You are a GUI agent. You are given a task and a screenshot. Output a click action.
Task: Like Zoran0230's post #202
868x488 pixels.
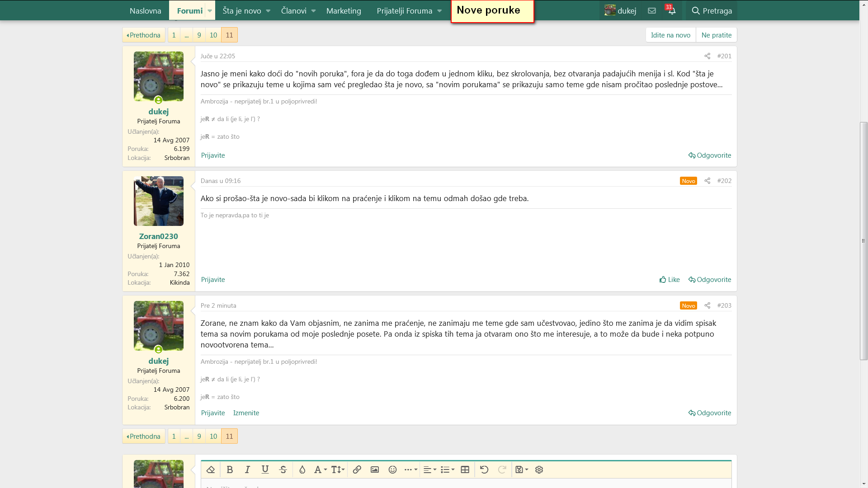coord(670,280)
